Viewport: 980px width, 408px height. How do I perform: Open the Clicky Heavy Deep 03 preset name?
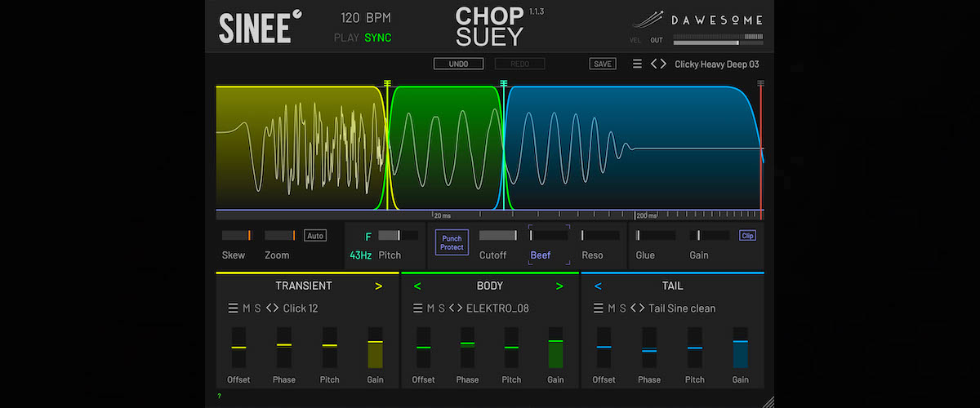[x=717, y=64]
